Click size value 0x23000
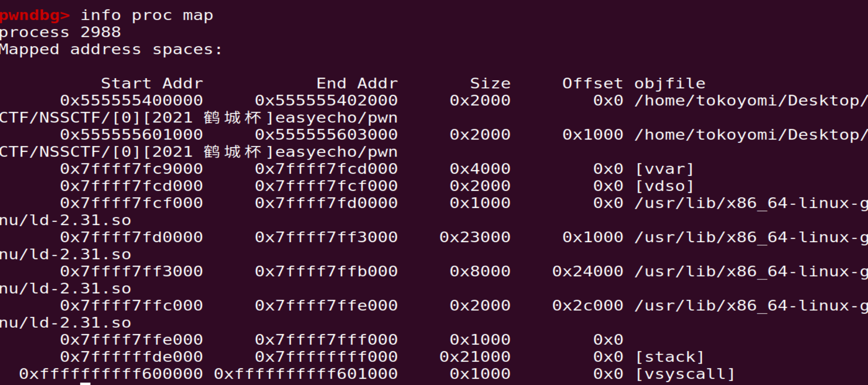This screenshot has height=385, width=868. point(475,237)
